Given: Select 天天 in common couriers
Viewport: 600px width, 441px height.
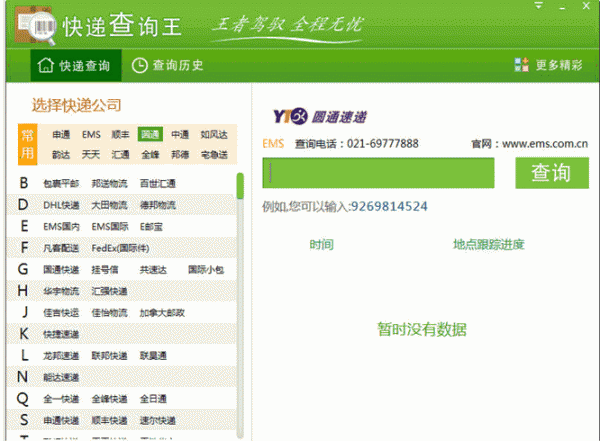Looking at the screenshot, I should (x=91, y=154).
